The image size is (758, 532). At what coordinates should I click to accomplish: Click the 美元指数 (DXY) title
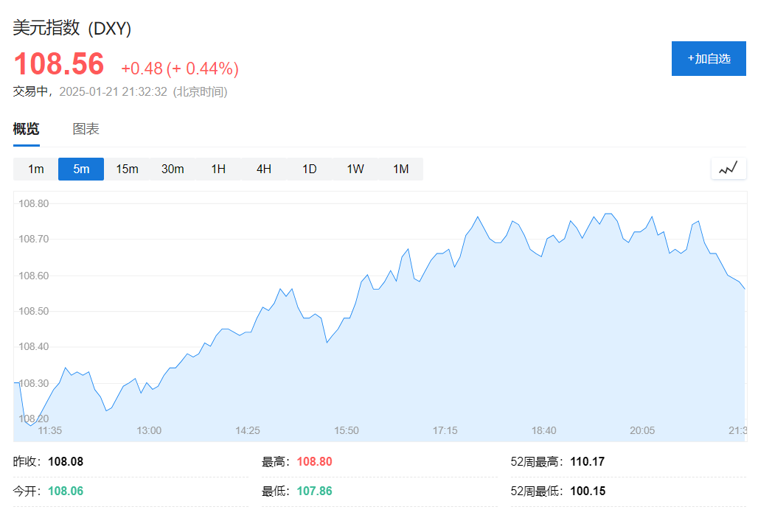(72, 29)
